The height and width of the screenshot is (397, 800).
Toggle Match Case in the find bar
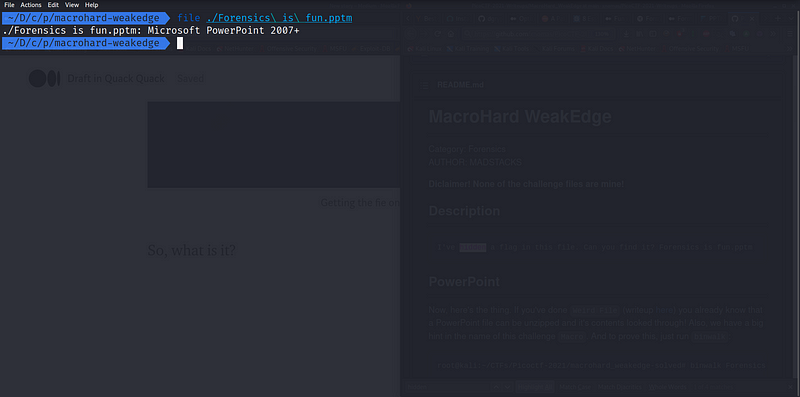(575, 387)
